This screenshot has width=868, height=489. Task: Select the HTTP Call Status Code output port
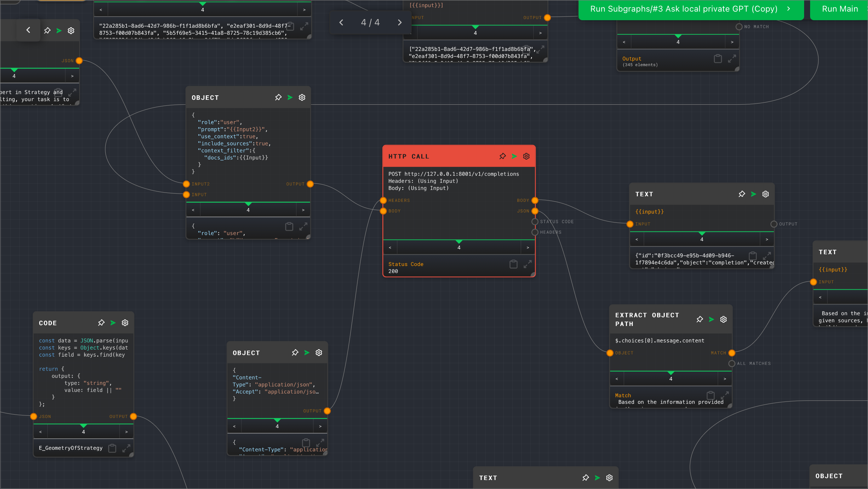pyautogui.click(x=535, y=222)
